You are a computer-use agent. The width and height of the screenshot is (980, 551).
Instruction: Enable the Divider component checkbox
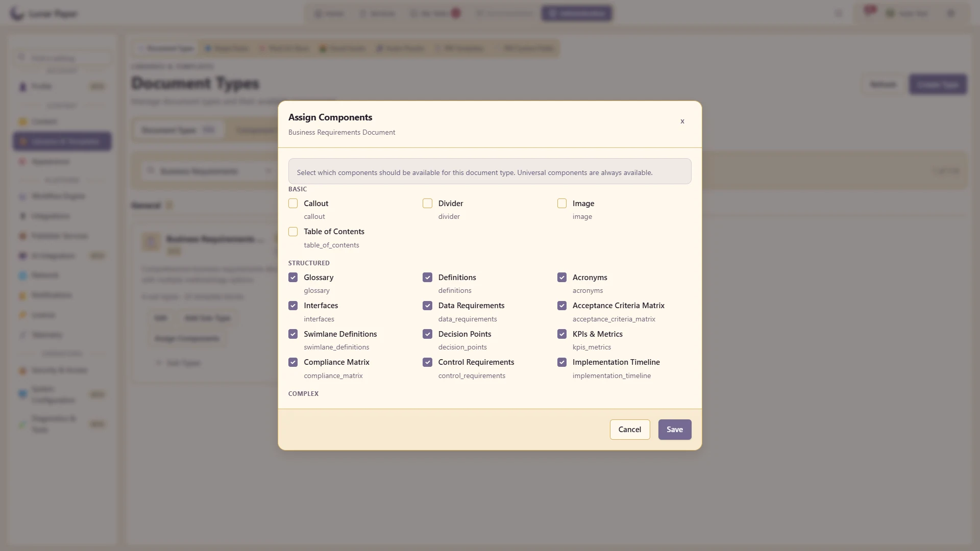point(427,204)
